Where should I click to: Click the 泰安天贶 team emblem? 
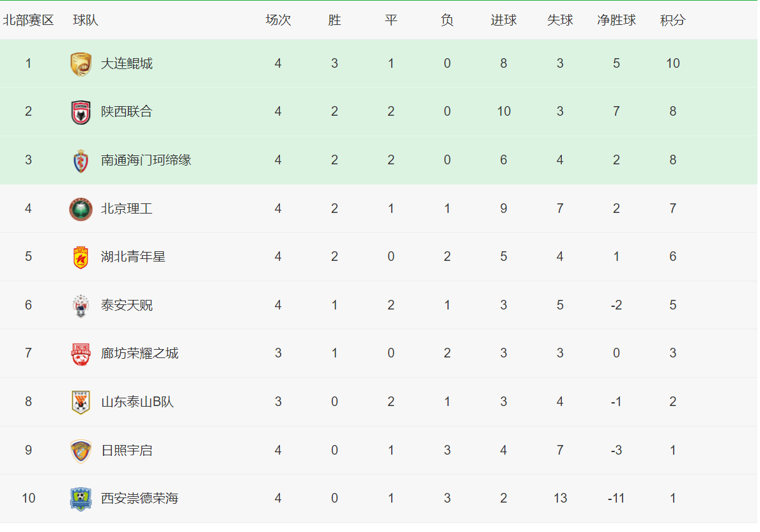point(81,306)
